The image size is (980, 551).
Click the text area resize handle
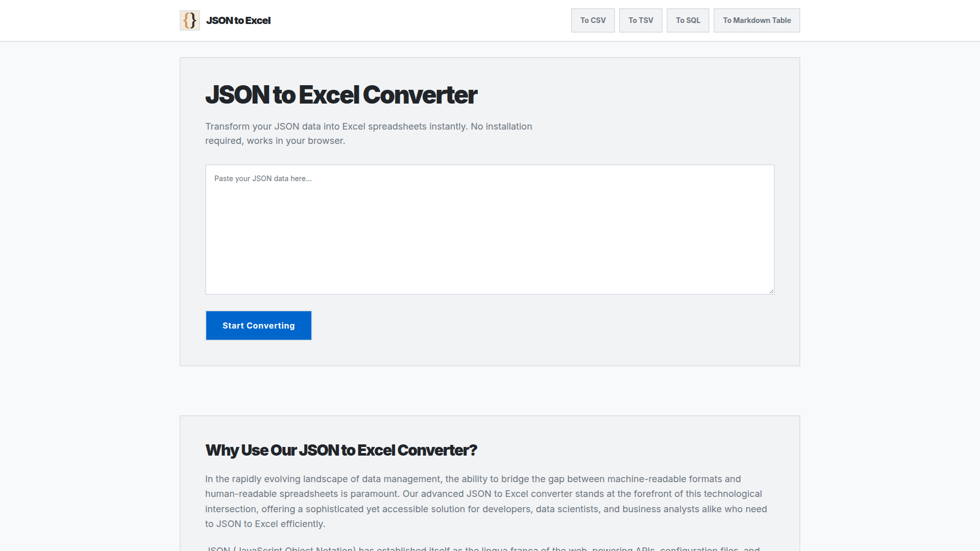771,291
